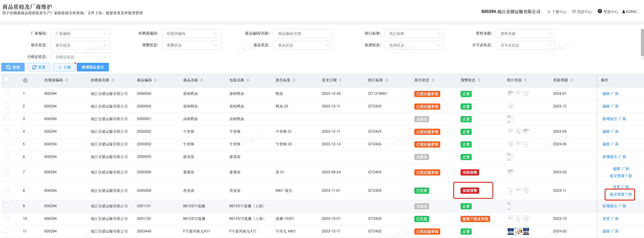Check the checkbox for row 1
Screen dimensions: 644x238
(x=6, y=93)
